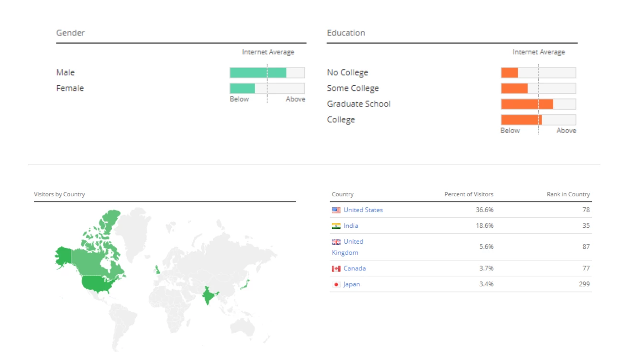Open the United States country link
The image size is (644, 359).
[x=363, y=210]
